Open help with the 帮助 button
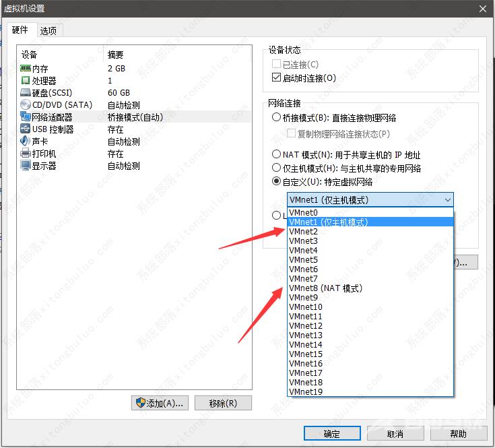The height and width of the screenshot is (448, 495). click(458, 433)
